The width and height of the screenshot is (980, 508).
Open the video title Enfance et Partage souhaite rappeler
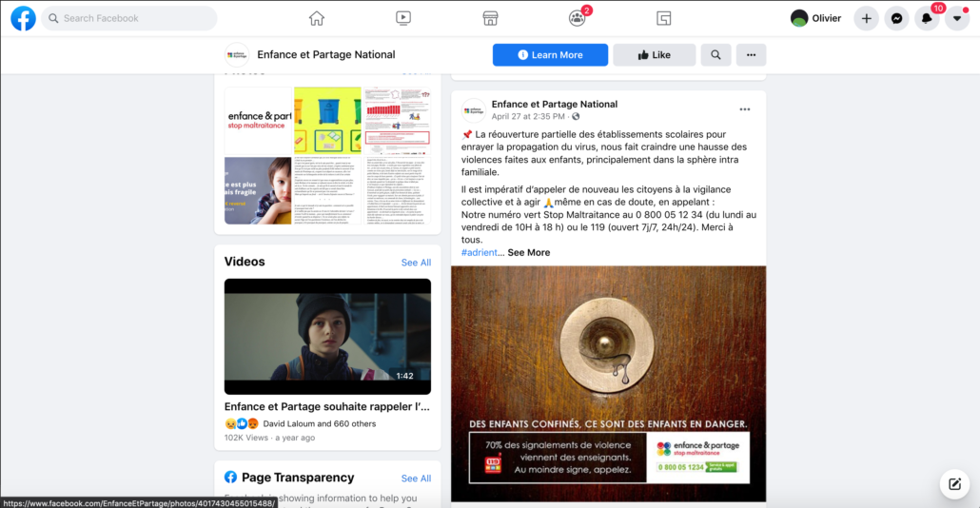pos(327,407)
